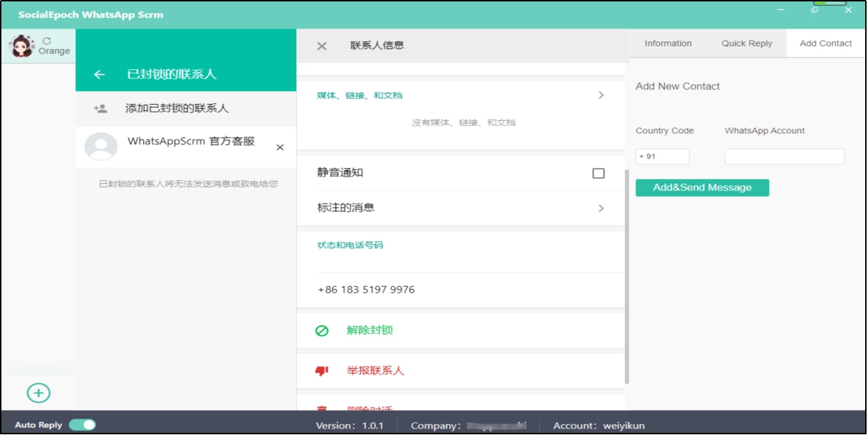The width and height of the screenshot is (868, 435).
Task: Click the Add&Send Message button
Action: (x=702, y=188)
